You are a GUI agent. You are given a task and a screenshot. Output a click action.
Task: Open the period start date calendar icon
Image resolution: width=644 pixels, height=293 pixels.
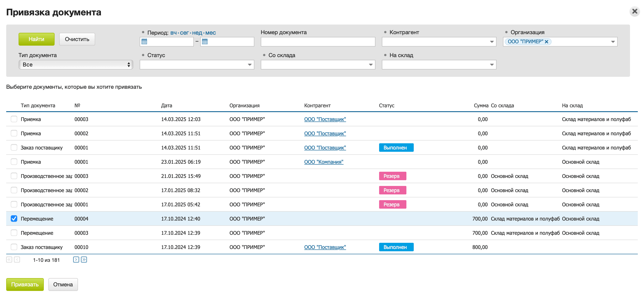pos(144,41)
